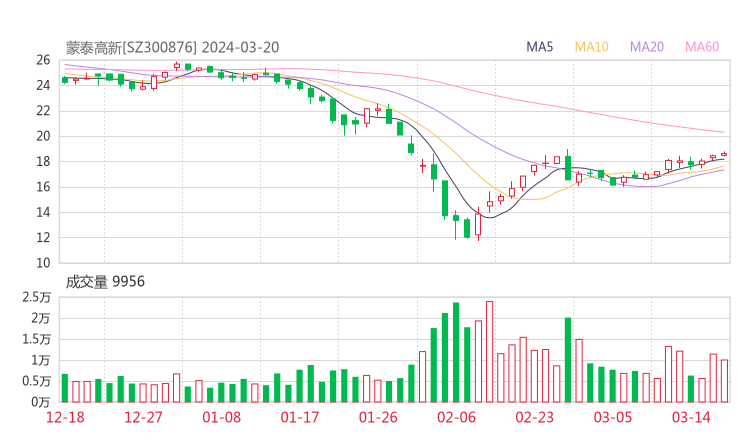Image resolution: width=740 pixels, height=440 pixels.
Task: Click the 0.5万 volume axis label
Action: [36, 381]
